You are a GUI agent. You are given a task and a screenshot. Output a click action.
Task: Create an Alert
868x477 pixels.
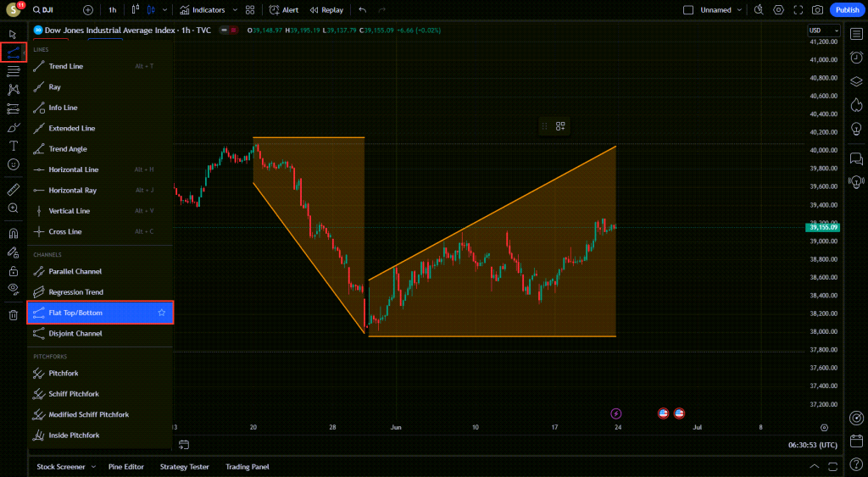(x=283, y=10)
